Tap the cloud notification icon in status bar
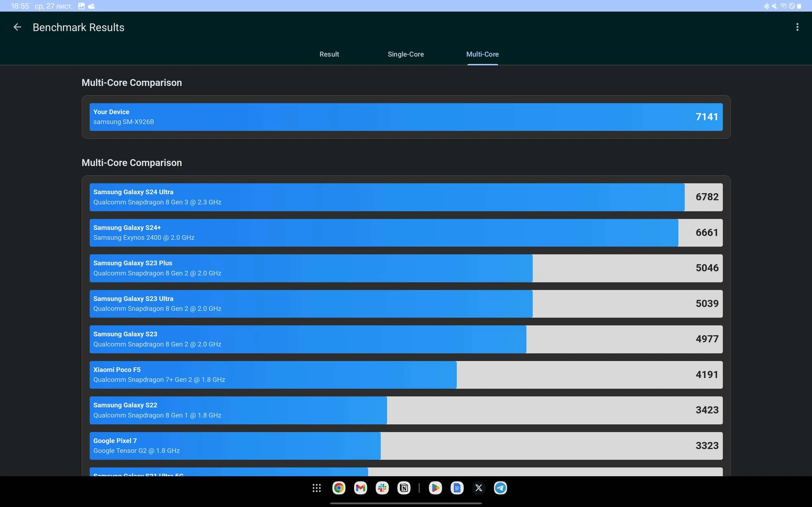Viewport: 812px width, 507px height. pos(91,6)
